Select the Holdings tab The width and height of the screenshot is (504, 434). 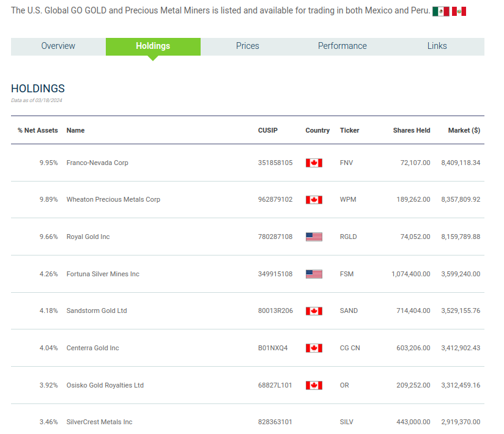[x=153, y=46]
